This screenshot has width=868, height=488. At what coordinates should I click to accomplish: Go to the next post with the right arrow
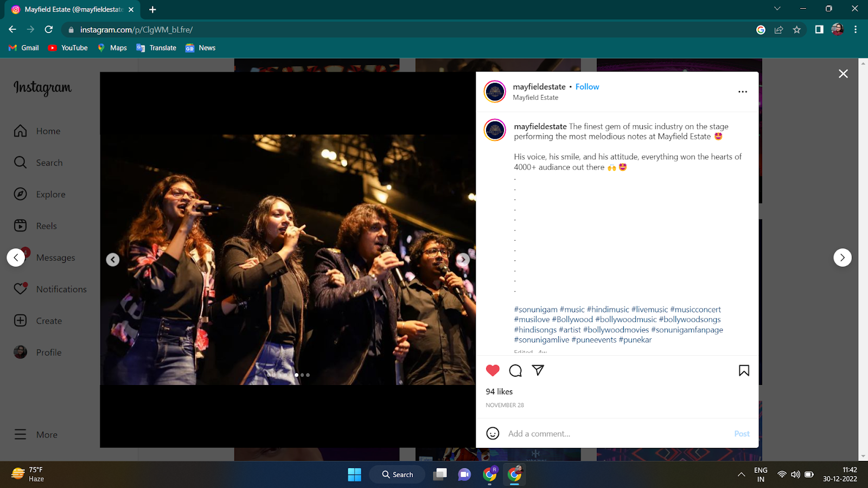pos(843,258)
